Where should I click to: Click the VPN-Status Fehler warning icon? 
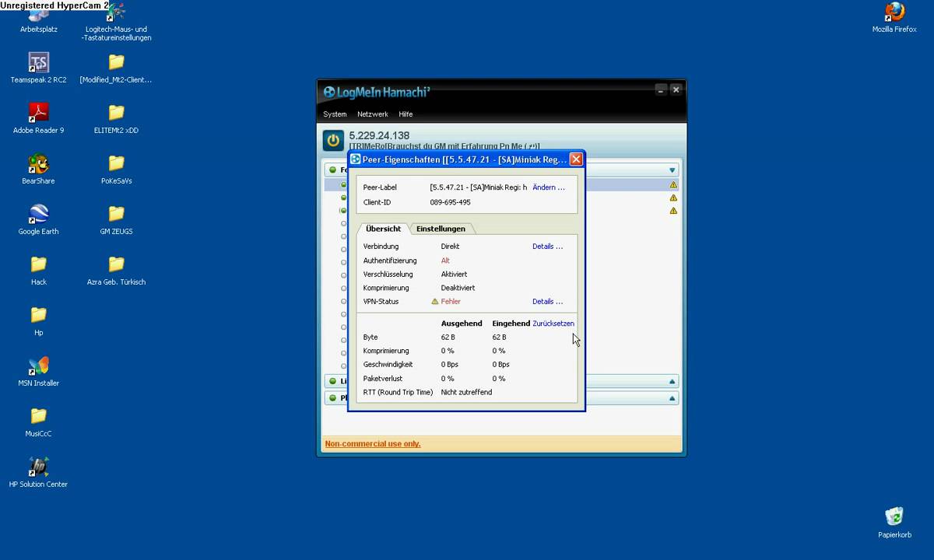pyautogui.click(x=435, y=302)
